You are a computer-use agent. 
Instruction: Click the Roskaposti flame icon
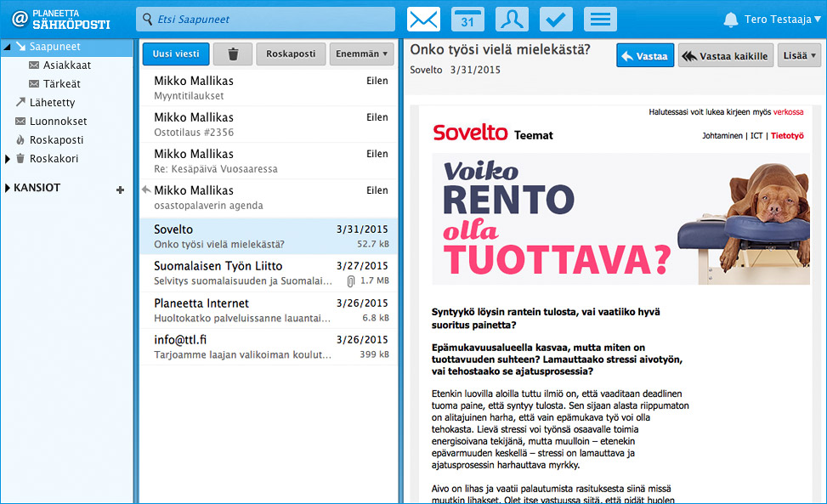click(x=20, y=139)
